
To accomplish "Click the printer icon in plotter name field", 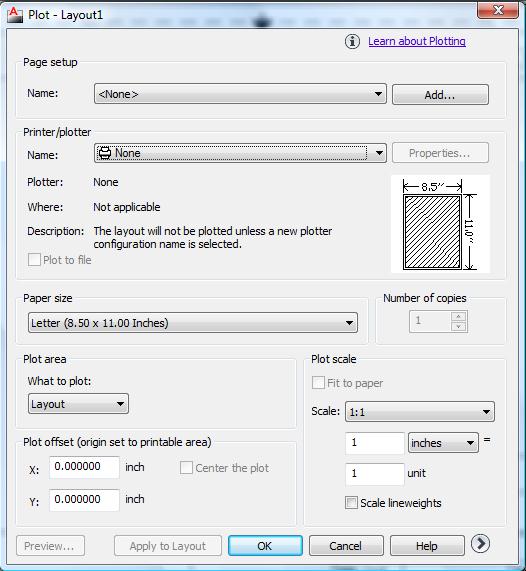I will (x=105, y=153).
